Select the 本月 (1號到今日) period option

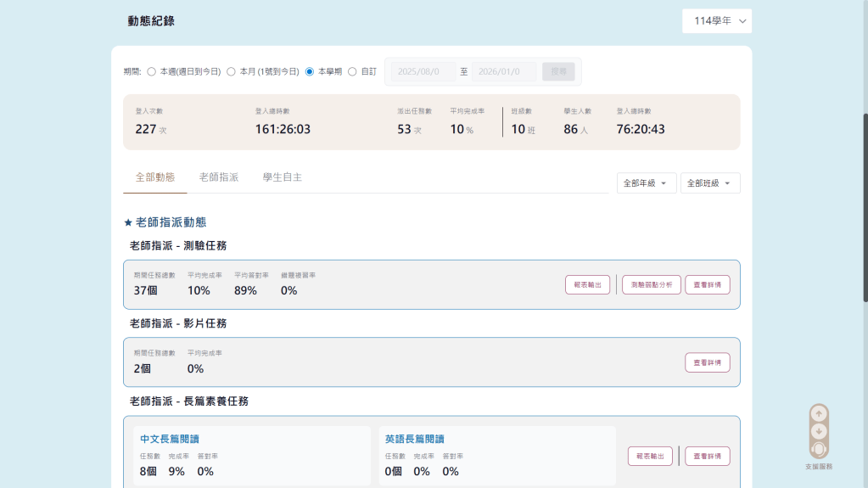click(231, 72)
